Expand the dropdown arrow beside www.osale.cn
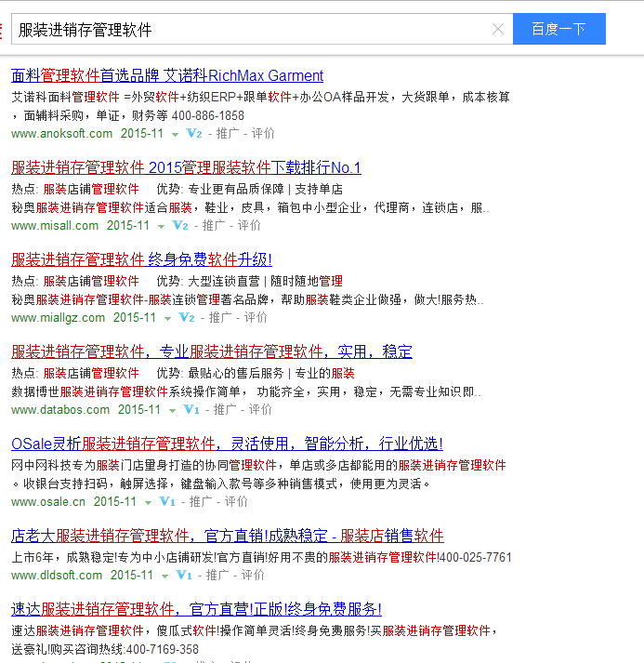Image resolution: width=644 pixels, height=663 pixels. tap(148, 503)
